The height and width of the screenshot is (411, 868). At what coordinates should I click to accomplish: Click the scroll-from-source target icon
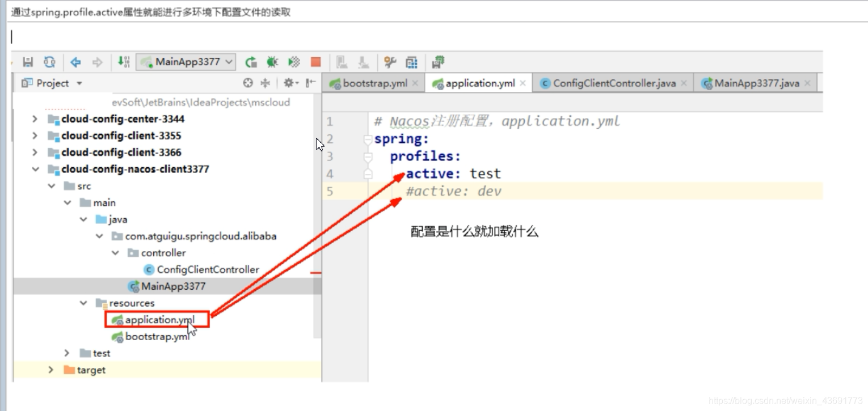[x=248, y=83]
